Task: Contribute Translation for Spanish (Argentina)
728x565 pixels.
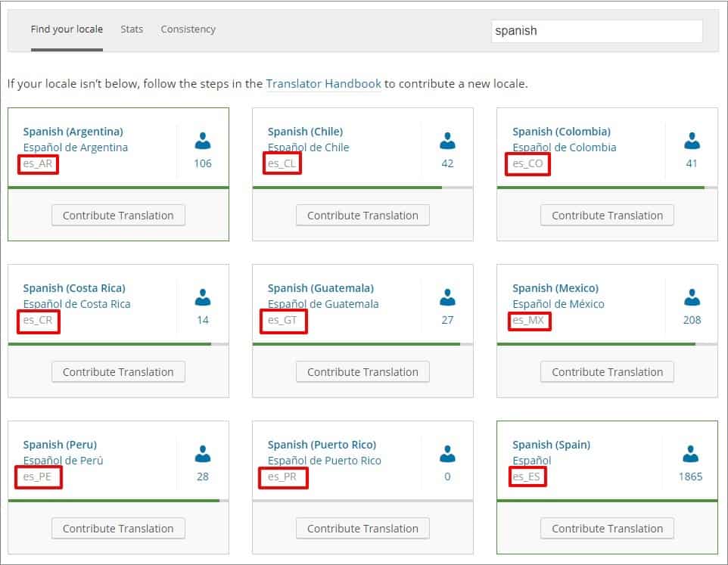Action: 118,216
